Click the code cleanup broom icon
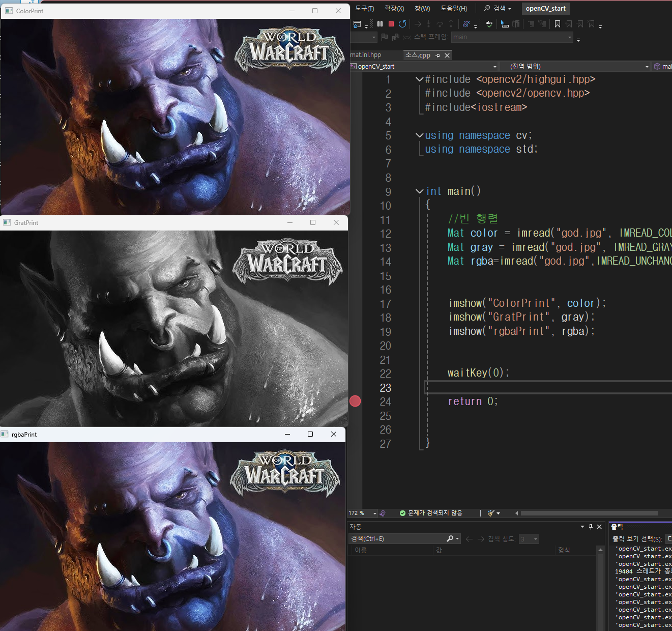Screen dimensions: 672x631 tap(491, 513)
